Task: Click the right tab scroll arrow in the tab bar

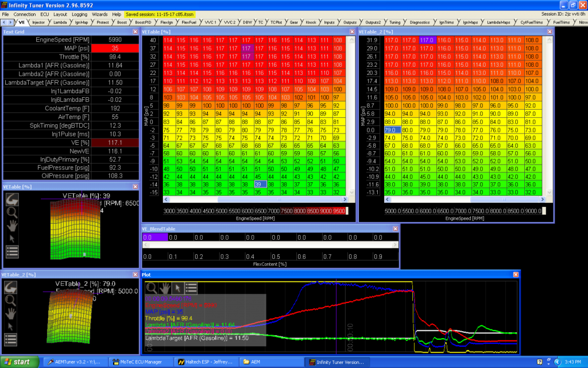Action: click(x=10, y=22)
